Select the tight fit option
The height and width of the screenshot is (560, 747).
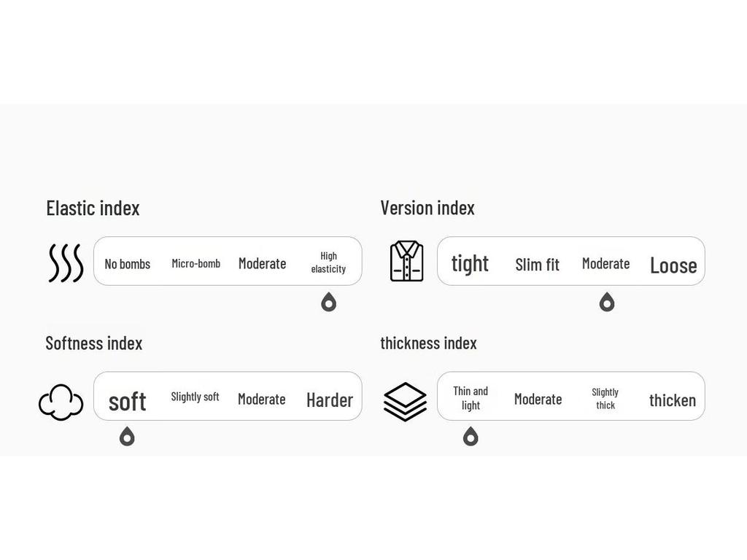[x=470, y=263]
